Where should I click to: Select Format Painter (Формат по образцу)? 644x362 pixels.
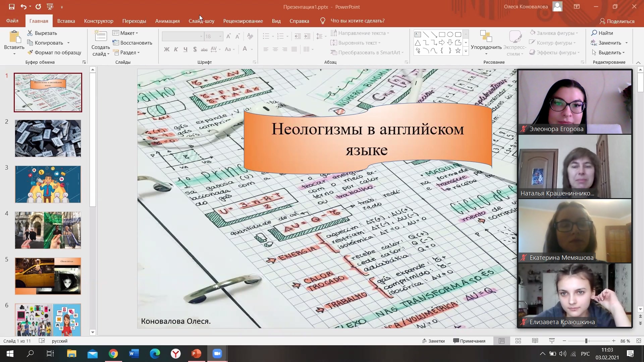pyautogui.click(x=54, y=52)
